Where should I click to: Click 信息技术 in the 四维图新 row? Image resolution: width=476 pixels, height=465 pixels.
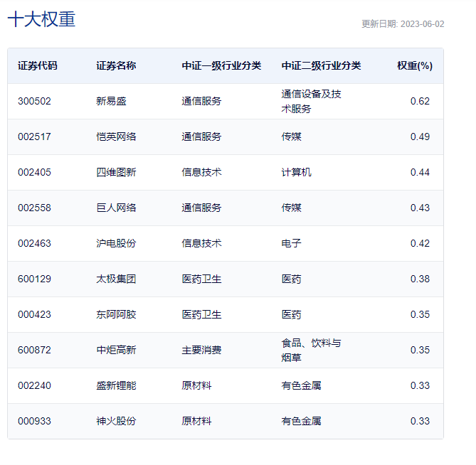click(x=201, y=172)
